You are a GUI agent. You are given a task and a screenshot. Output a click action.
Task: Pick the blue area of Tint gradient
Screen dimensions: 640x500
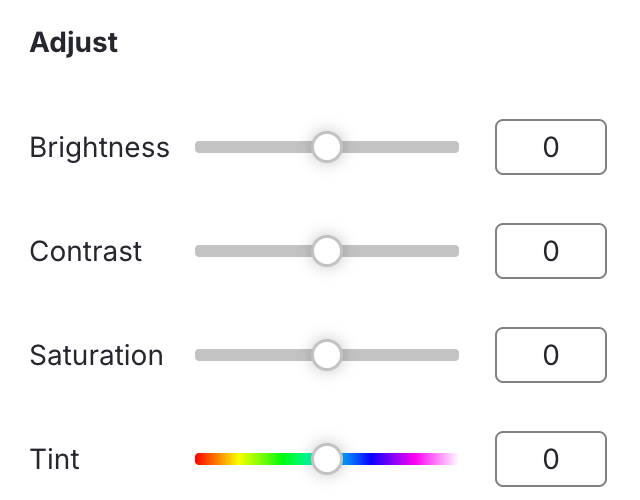[x=368, y=459]
